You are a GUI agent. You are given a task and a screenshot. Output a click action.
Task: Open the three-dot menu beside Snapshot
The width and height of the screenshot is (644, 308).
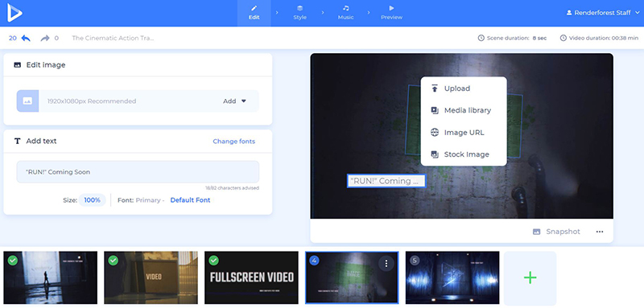click(x=600, y=232)
